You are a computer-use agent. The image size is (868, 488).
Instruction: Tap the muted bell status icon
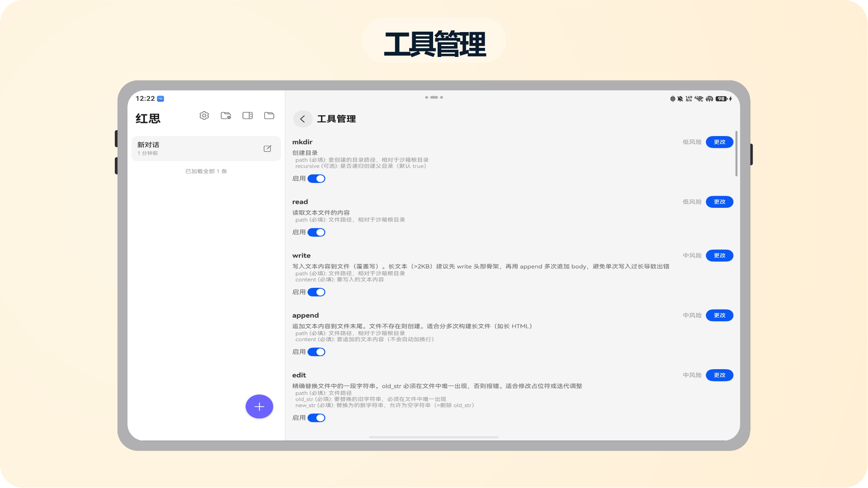point(680,99)
